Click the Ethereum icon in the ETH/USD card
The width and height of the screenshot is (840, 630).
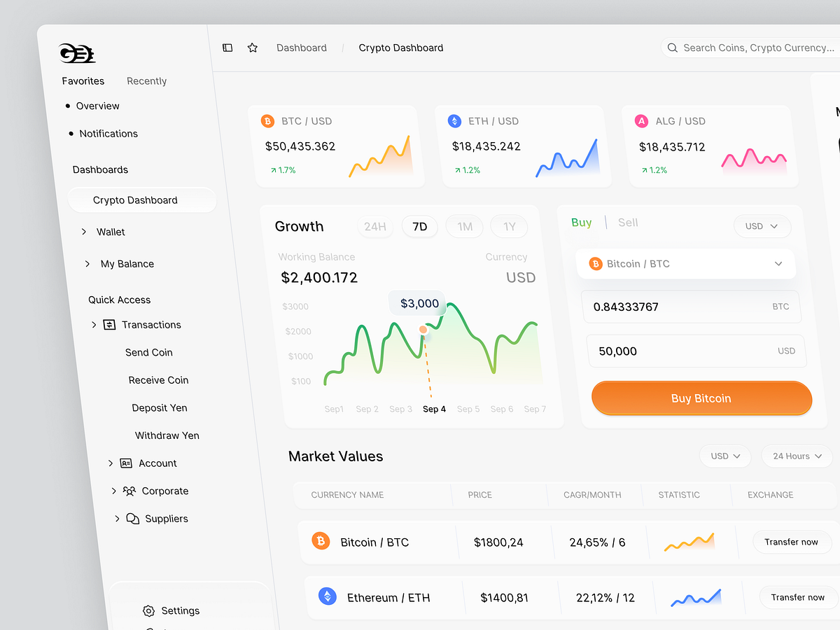(454, 121)
